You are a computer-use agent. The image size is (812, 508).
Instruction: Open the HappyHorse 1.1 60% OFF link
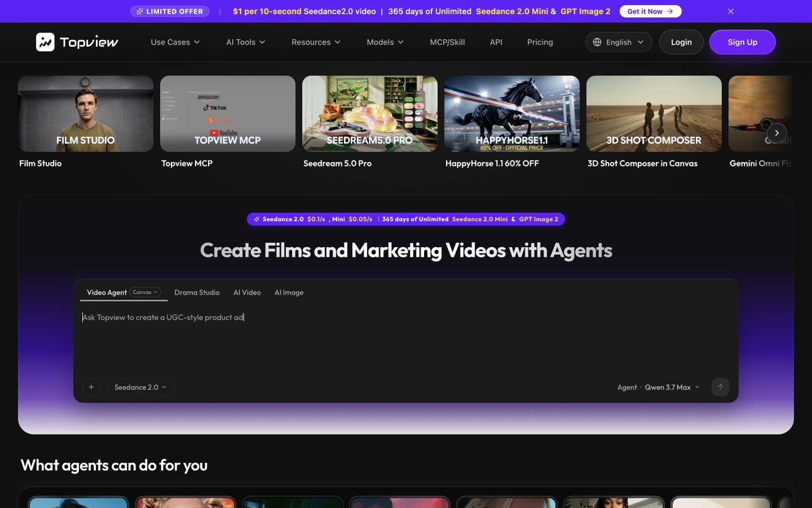[492, 163]
